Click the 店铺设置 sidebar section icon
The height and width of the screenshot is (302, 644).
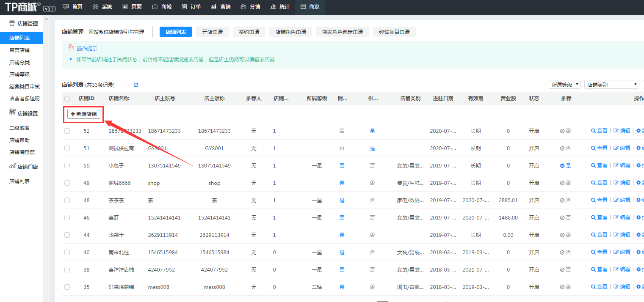[12, 112]
